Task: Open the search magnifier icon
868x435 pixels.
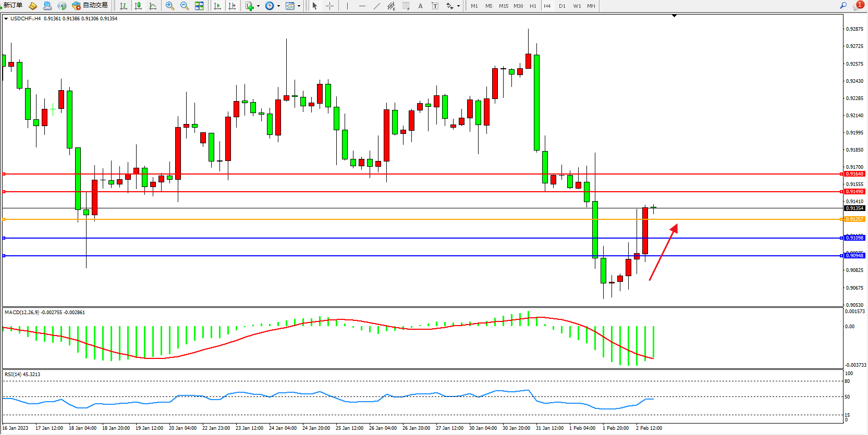Action: [843, 6]
